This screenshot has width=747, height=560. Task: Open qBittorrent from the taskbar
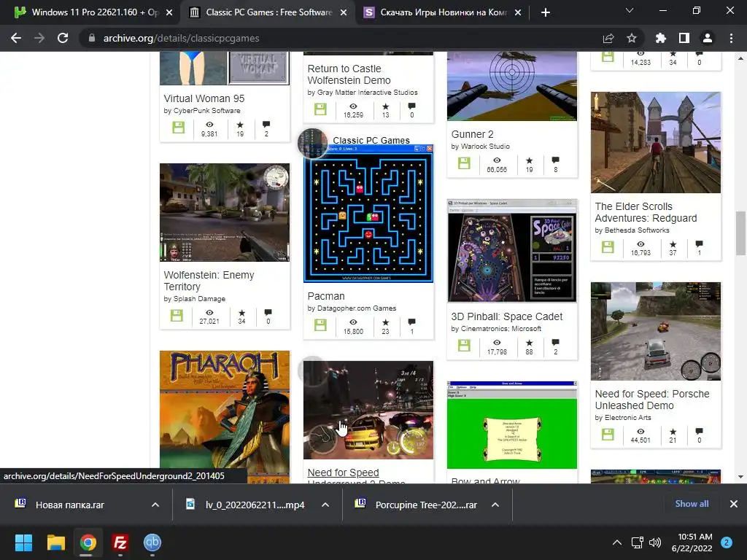pyautogui.click(x=152, y=542)
